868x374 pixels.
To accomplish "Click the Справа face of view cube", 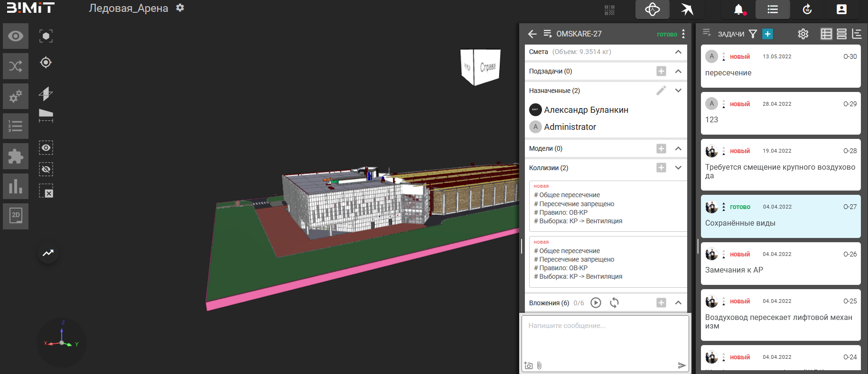I will [487, 67].
